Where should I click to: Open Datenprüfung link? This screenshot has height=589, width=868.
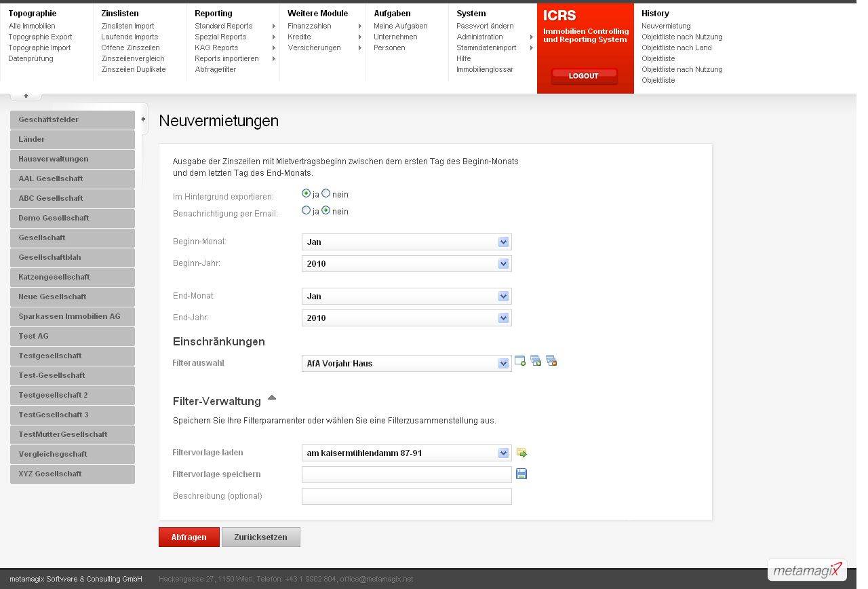(x=31, y=58)
